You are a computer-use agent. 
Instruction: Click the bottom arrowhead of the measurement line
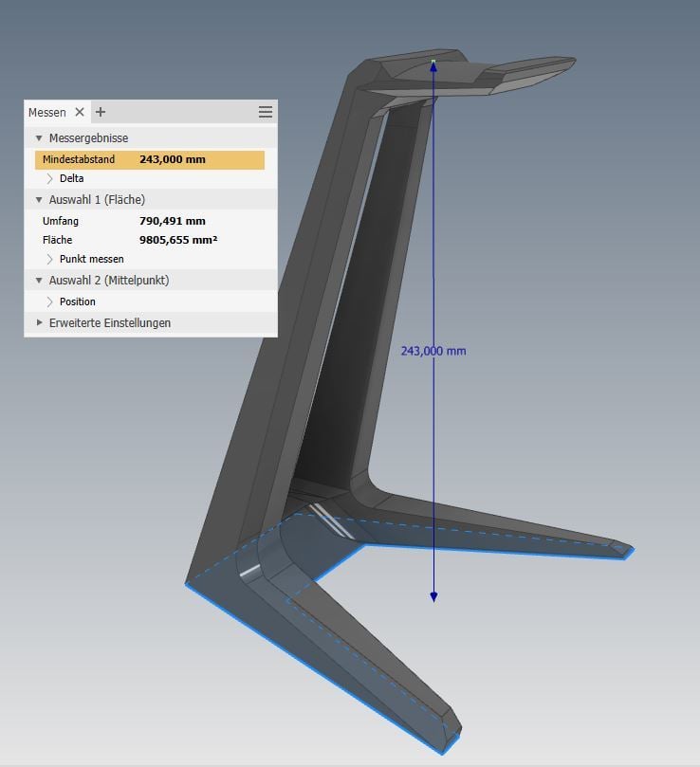[433, 596]
